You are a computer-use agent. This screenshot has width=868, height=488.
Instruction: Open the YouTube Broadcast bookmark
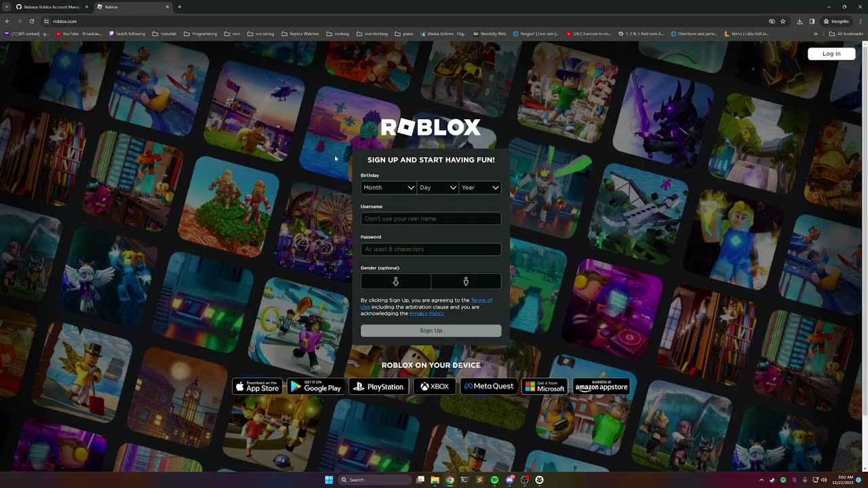(79, 33)
